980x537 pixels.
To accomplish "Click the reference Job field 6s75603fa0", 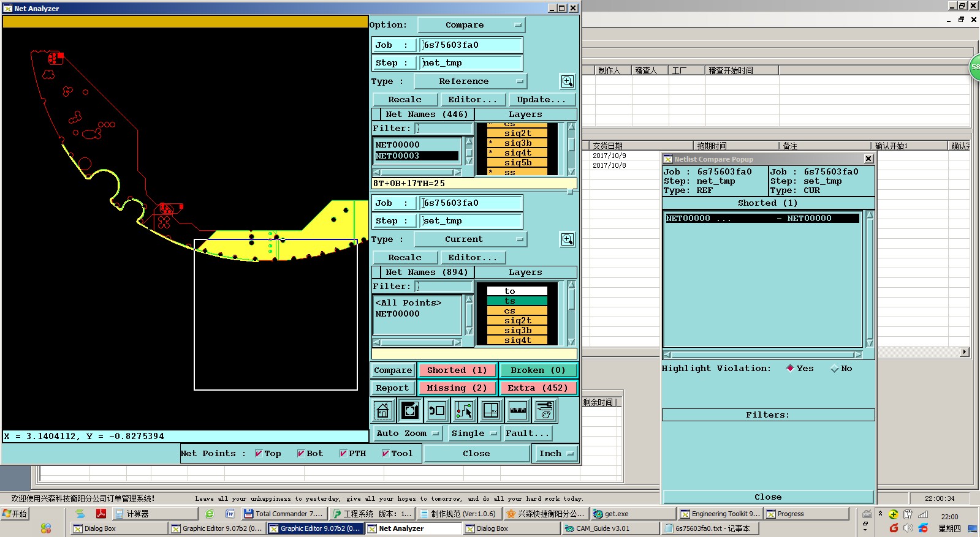I will click(471, 45).
